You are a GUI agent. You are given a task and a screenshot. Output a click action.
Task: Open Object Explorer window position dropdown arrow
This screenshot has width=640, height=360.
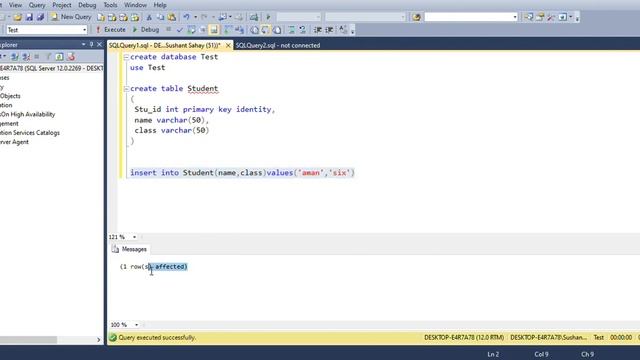(x=83, y=44)
